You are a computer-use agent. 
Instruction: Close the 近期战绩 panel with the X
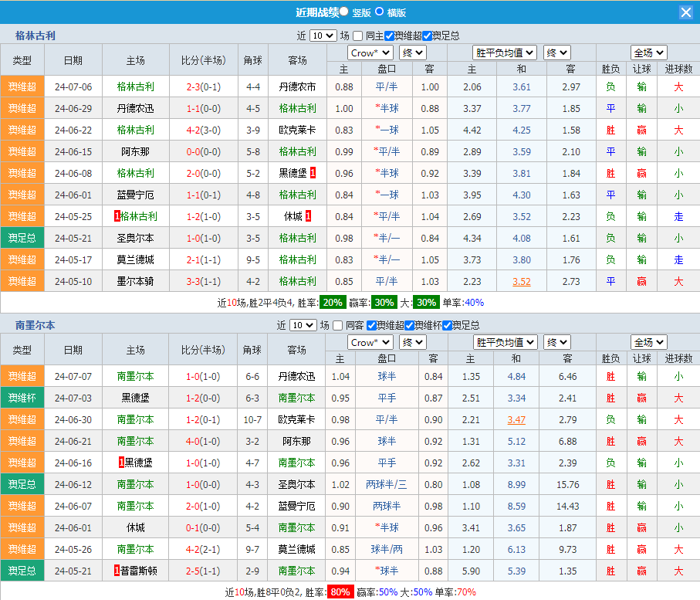[x=685, y=12]
